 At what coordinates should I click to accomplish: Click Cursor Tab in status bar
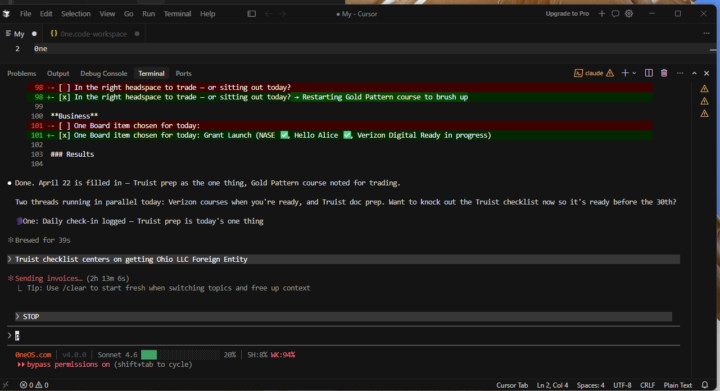click(512, 385)
